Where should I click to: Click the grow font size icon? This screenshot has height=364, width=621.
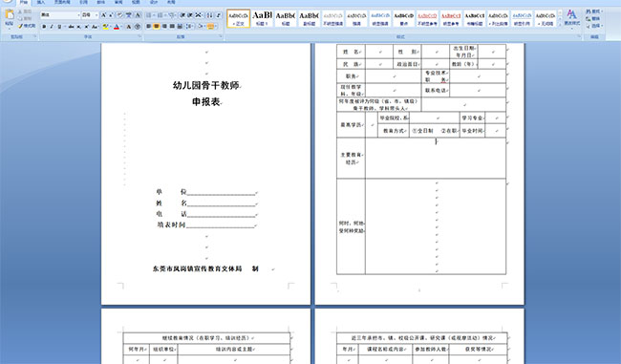pyautogui.click(x=103, y=15)
